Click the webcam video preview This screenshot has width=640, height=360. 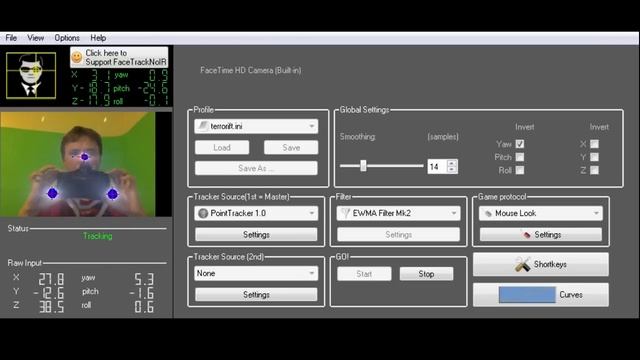(78, 164)
